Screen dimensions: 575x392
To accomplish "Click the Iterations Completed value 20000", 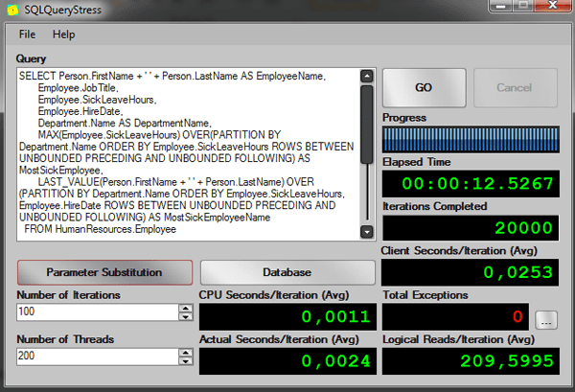I will (523, 228).
